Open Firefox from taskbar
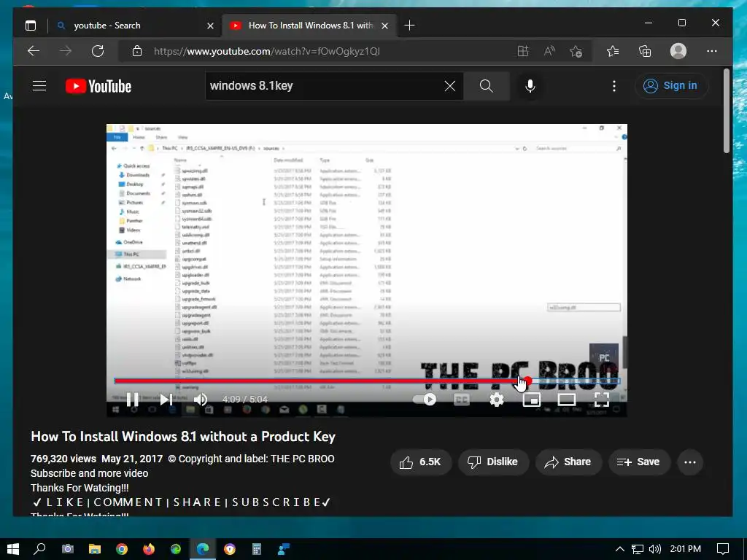The height and width of the screenshot is (560, 747). [x=149, y=549]
